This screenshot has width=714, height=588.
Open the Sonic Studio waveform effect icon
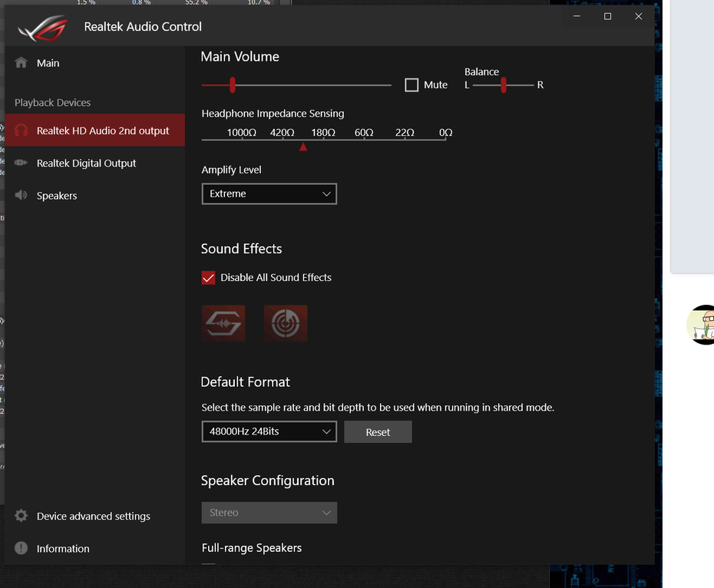tap(223, 323)
